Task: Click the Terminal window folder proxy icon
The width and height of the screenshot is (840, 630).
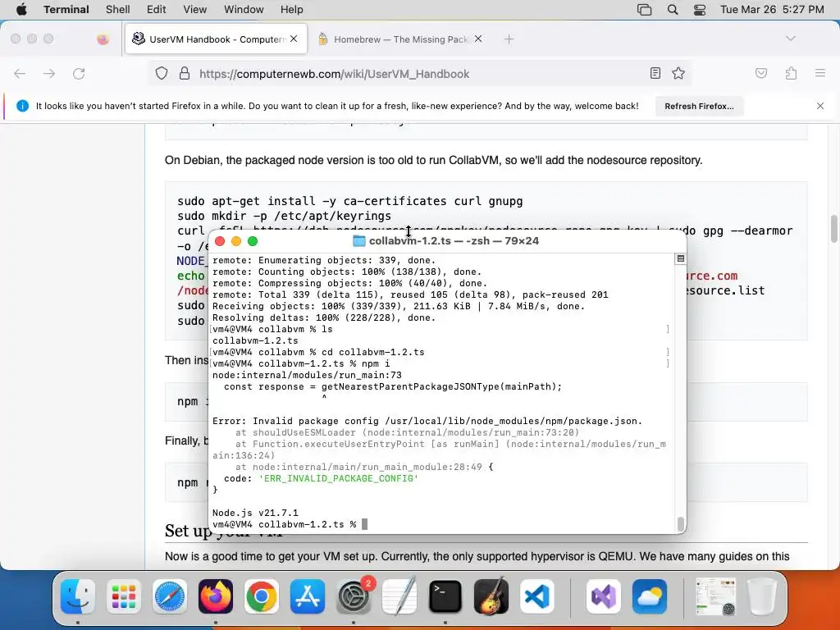Action: [359, 241]
